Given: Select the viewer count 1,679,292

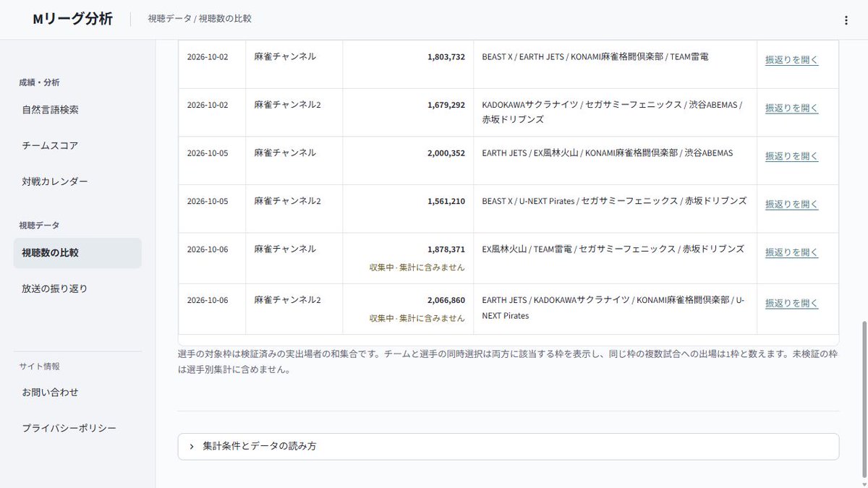Looking at the screenshot, I should pyautogui.click(x=446, y=105).
